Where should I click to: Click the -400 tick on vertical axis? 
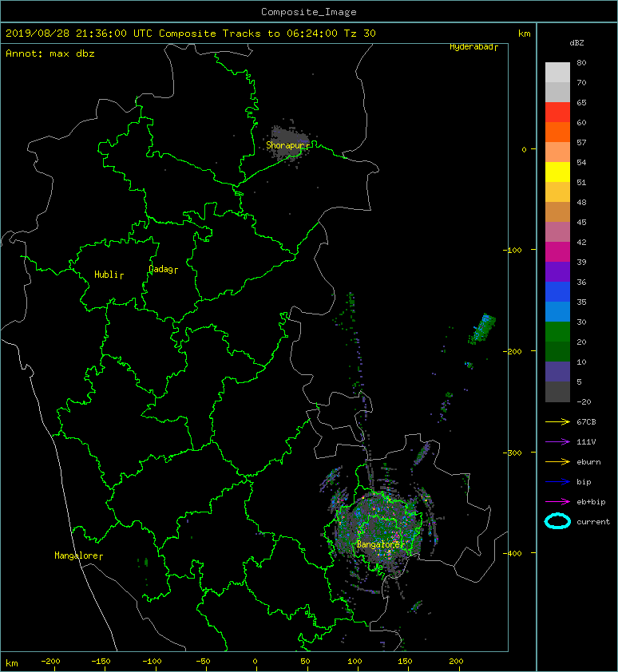[x=513, y=553]
